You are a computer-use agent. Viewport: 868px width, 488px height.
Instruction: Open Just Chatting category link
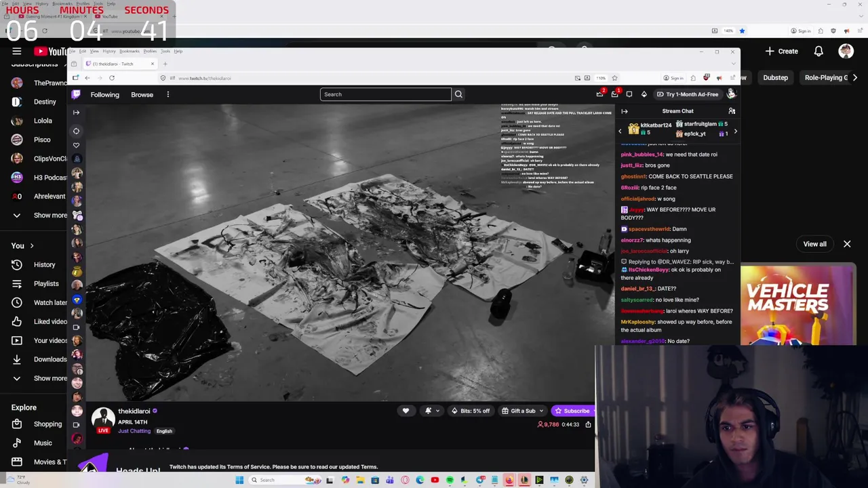coord(134,431)
